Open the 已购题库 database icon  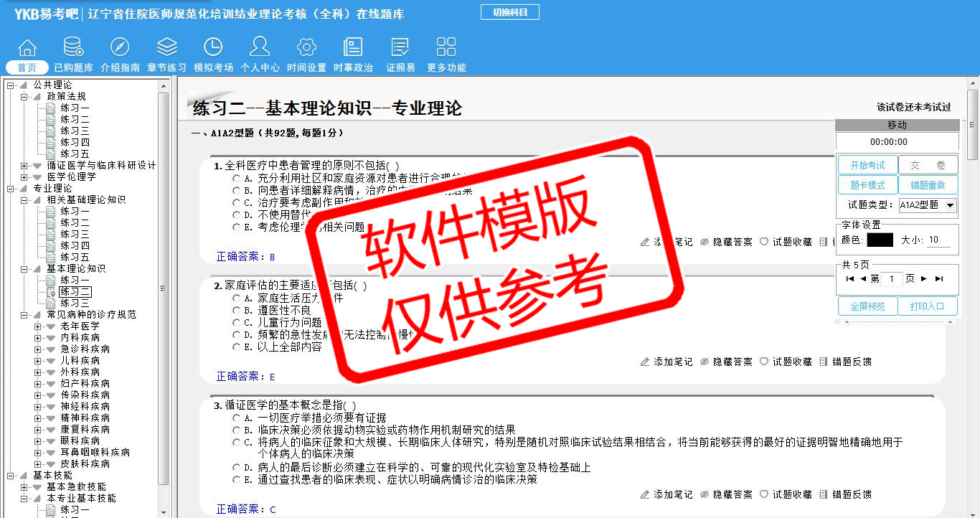73,48
